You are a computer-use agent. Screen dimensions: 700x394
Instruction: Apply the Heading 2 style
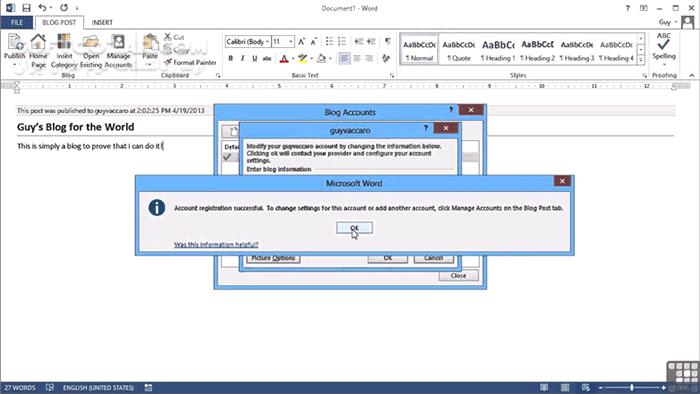click(x=537, y=50)
